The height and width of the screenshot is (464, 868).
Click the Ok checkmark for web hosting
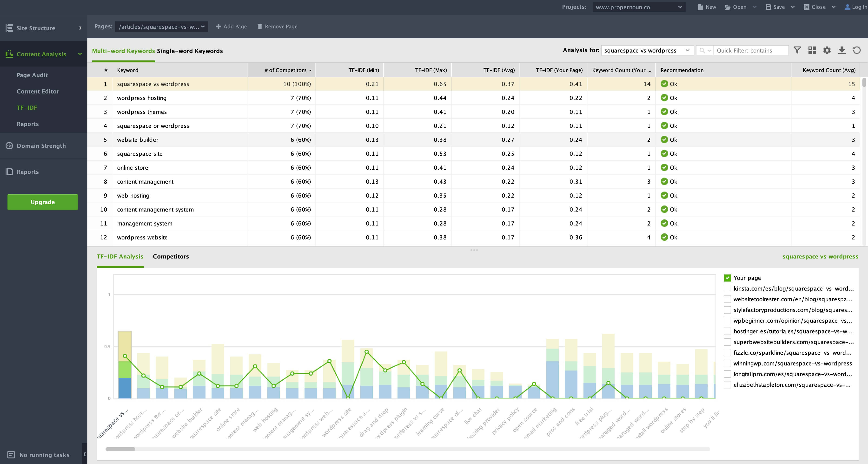(664, 196)
